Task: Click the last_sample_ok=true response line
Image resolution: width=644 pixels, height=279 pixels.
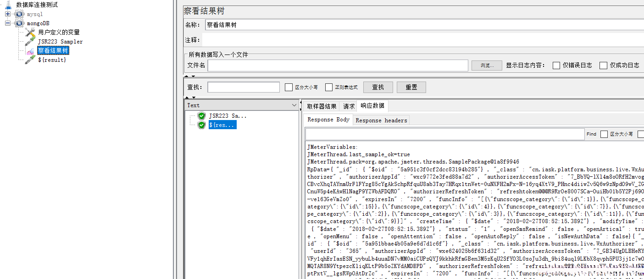Action: pyautogui.click(x=359, y=154)
